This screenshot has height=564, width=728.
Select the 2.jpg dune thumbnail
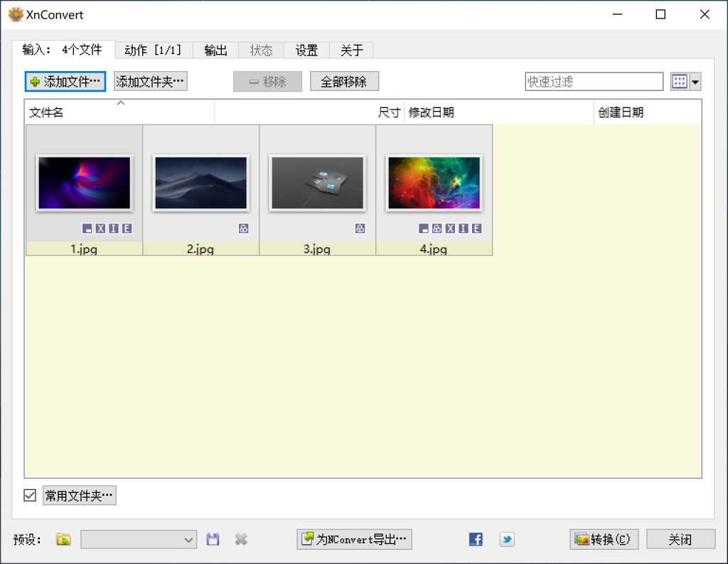click(x=201, y=183)
